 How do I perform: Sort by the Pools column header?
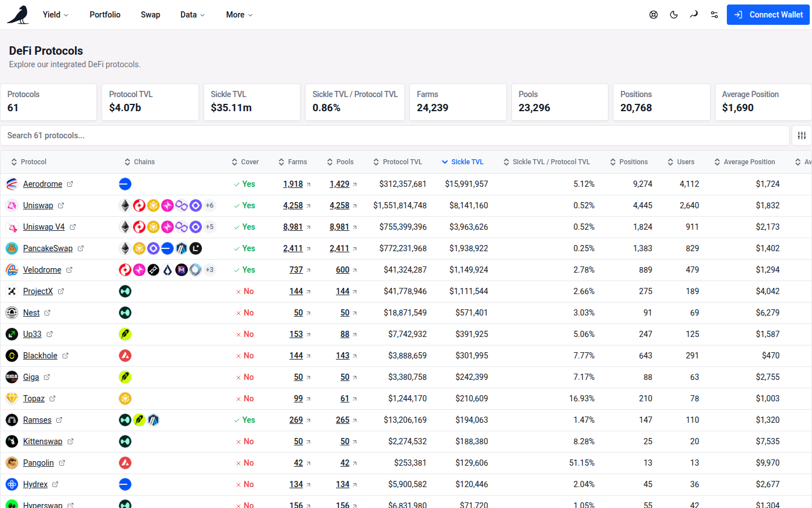(x=340, y=162)
